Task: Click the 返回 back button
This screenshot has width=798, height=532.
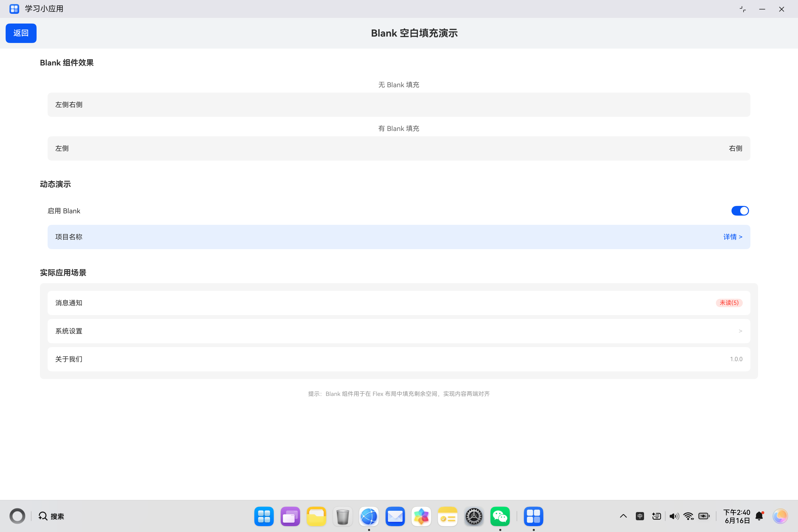Action: click(x=21, y=33)
